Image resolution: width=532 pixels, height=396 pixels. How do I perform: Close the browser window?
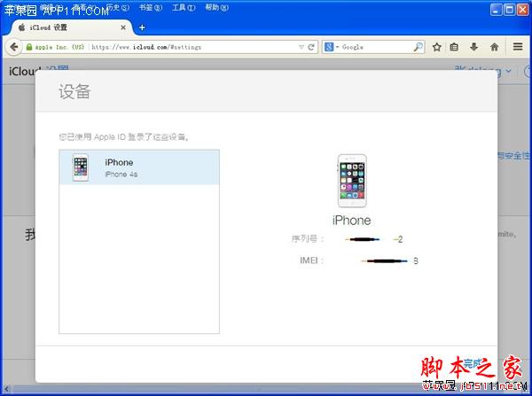pyautogui.click(x=522, y=10)
